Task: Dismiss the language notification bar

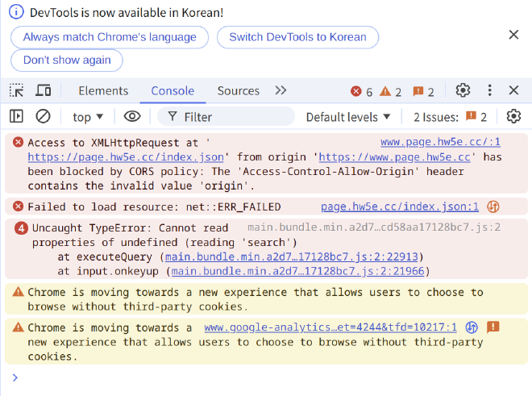Action: [513, 35]
